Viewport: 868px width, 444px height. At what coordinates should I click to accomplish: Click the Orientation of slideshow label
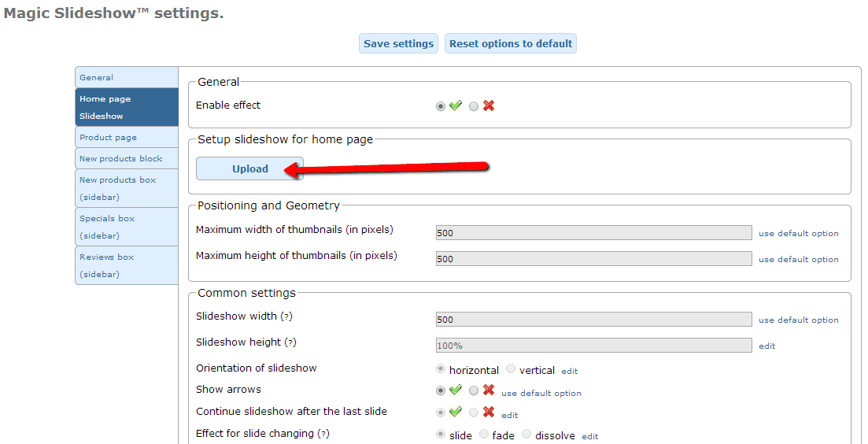point(257,368)
